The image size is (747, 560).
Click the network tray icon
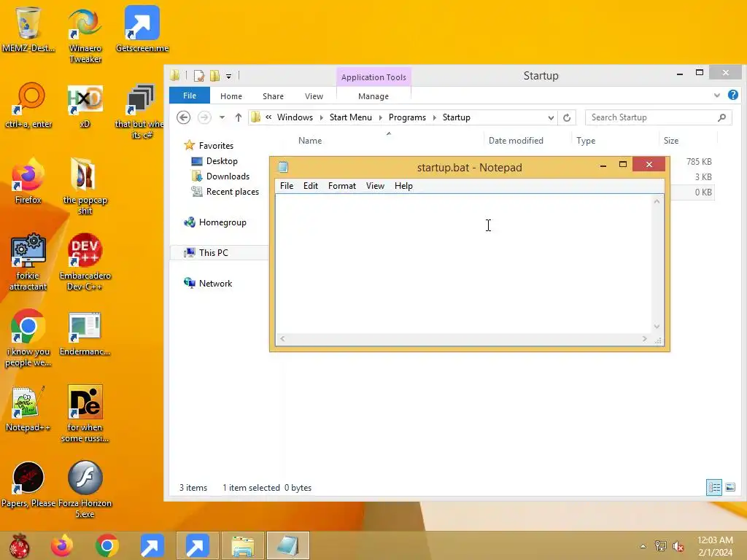tap(660, 546)
